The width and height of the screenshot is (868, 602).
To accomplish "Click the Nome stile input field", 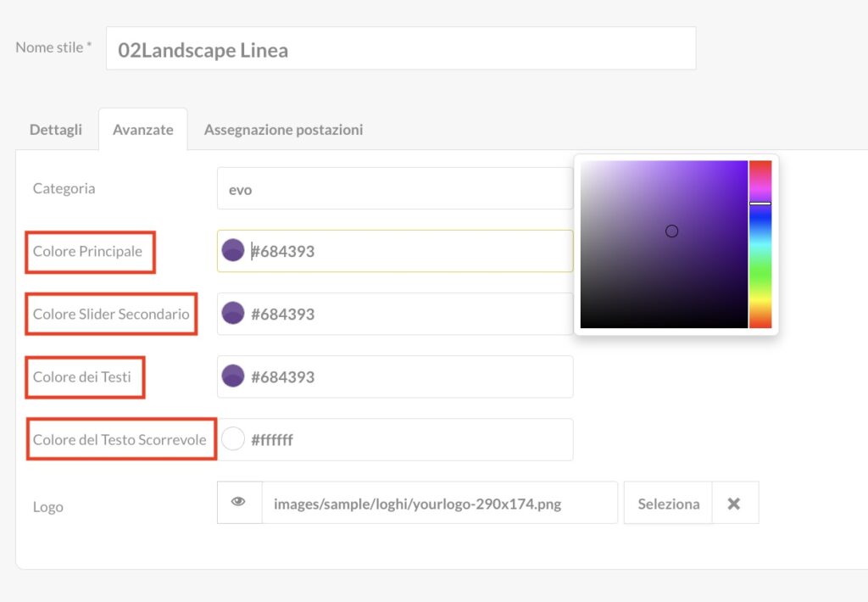I will coord(401,48).
